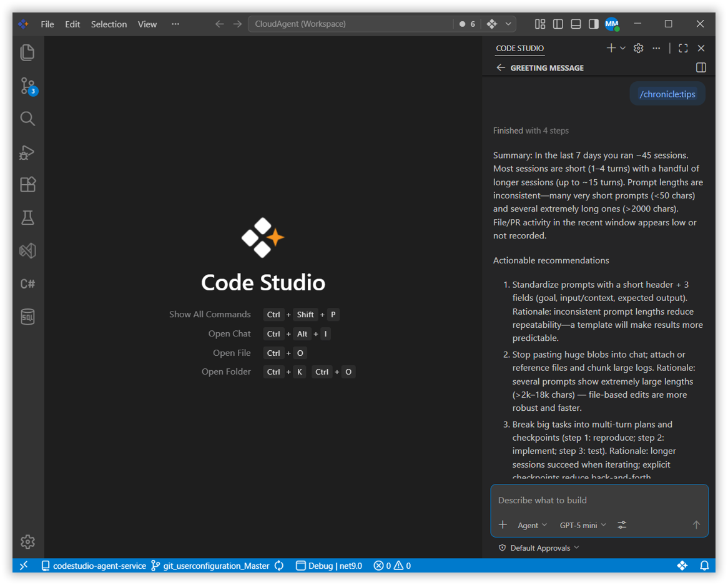Open the C# view in the activity bar
Image resolution: width=728 pixels, height=585 pixels.
pos(27,283)
